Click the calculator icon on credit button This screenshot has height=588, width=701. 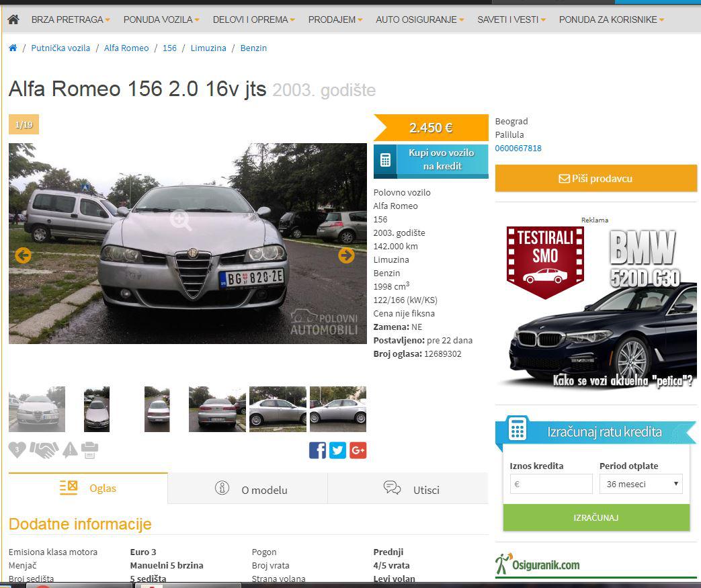point(385,160)
